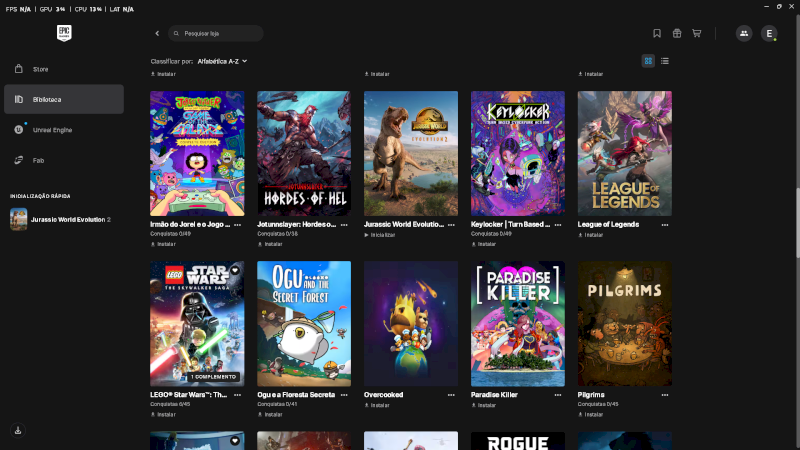Image resolution: width=800 pixels, height=450 pixels.
Task: Open the downloads icon in sidebar
Action: tap(18, 430)
